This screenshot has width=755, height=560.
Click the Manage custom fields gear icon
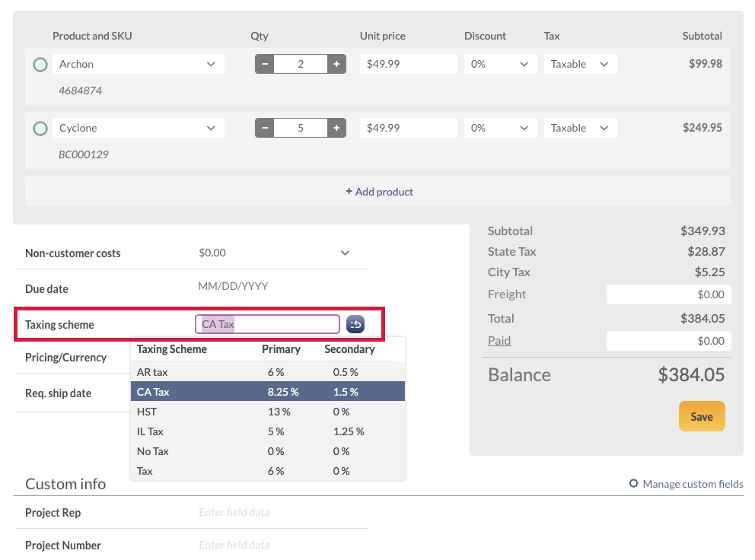tap(634, 483)
